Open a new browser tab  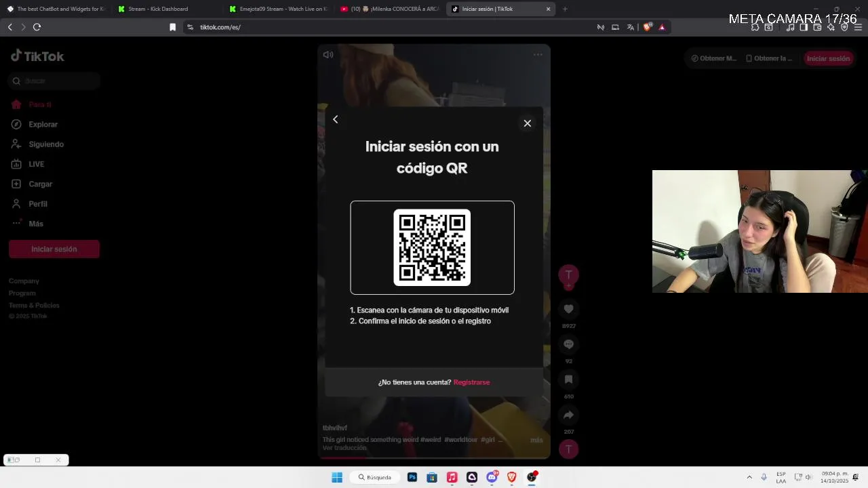[x=565, y=9]
